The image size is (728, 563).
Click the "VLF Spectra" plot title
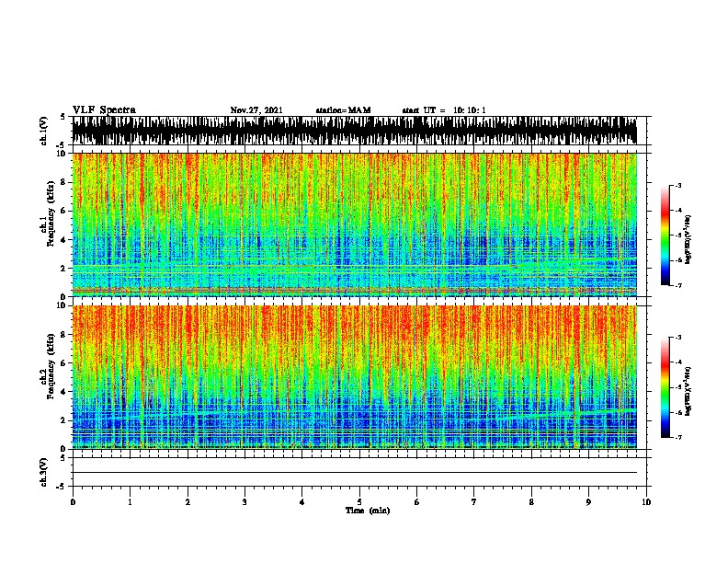(104, 110)
